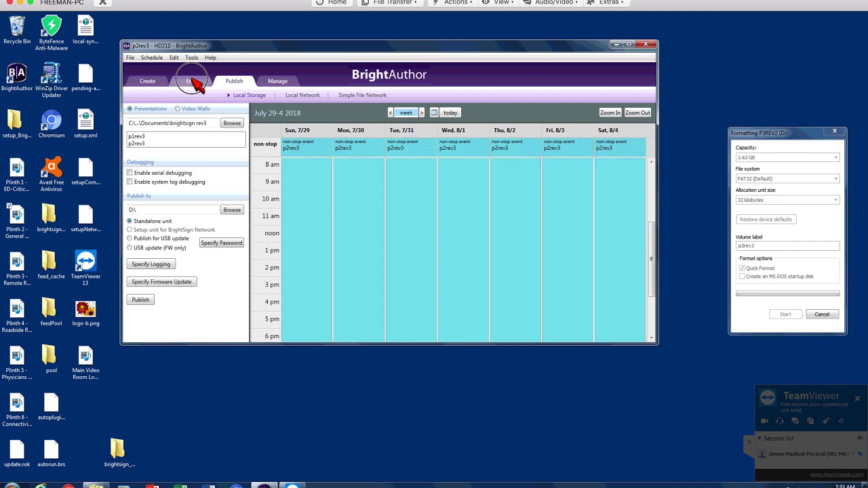
Task: Open the calendar date picker icon
Action: point(434,113)
